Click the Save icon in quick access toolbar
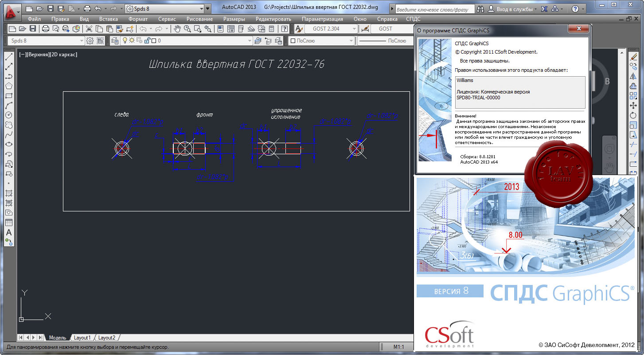This screenshot has height=355, width=644. click(50, 8)
